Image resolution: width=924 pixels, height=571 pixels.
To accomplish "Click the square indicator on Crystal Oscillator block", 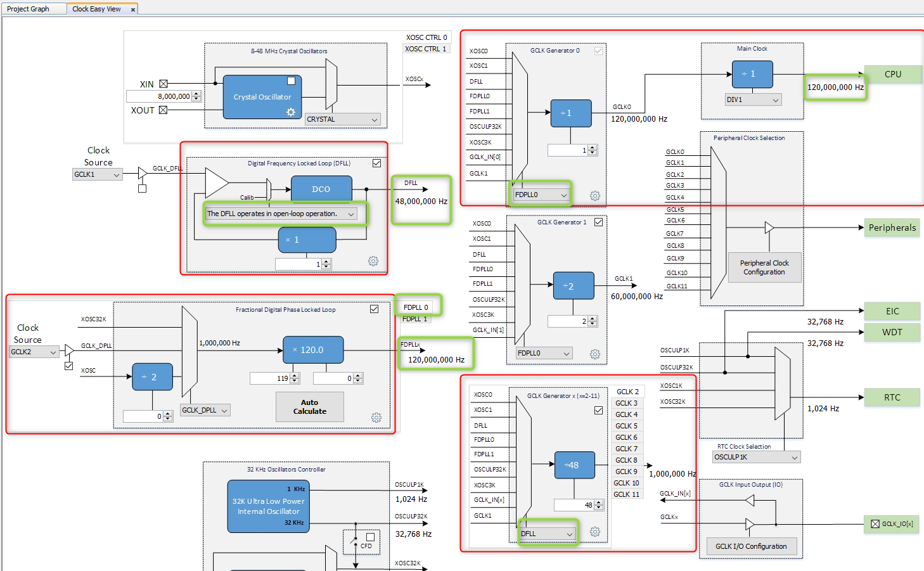I will pyautogui.click(x=292, y=80).
